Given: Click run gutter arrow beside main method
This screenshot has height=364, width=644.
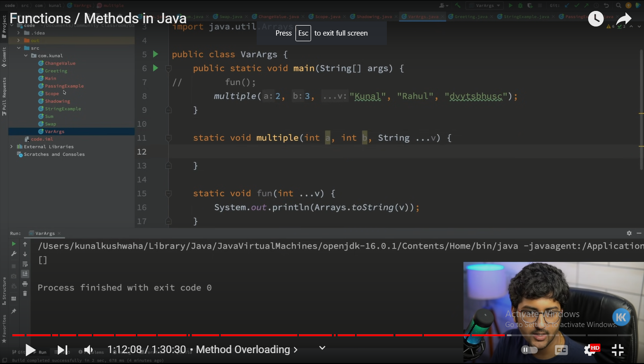Looking at the screenshot, I should [x=155, y=68].
